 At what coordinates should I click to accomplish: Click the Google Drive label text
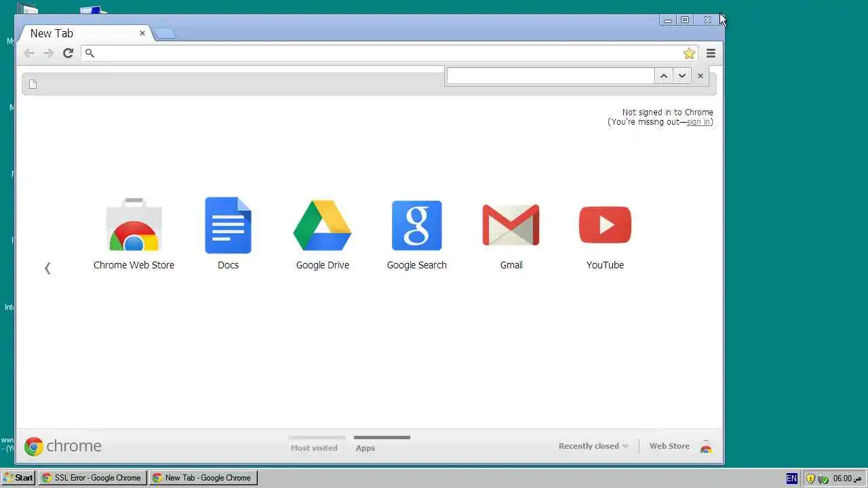coord(322,265)
